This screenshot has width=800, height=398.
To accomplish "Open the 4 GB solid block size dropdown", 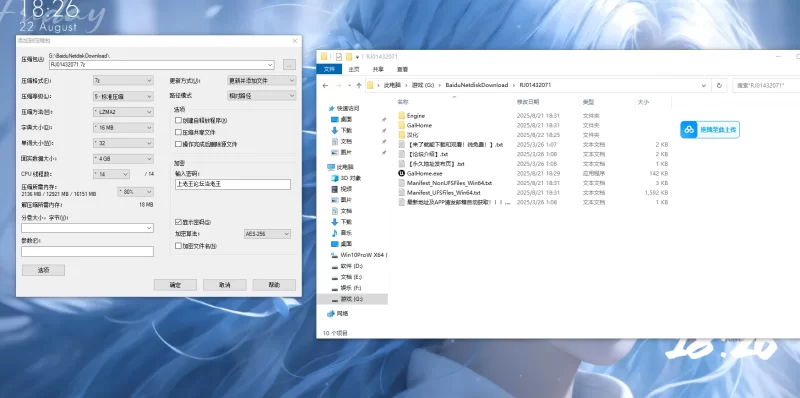I will click(123, 159).
